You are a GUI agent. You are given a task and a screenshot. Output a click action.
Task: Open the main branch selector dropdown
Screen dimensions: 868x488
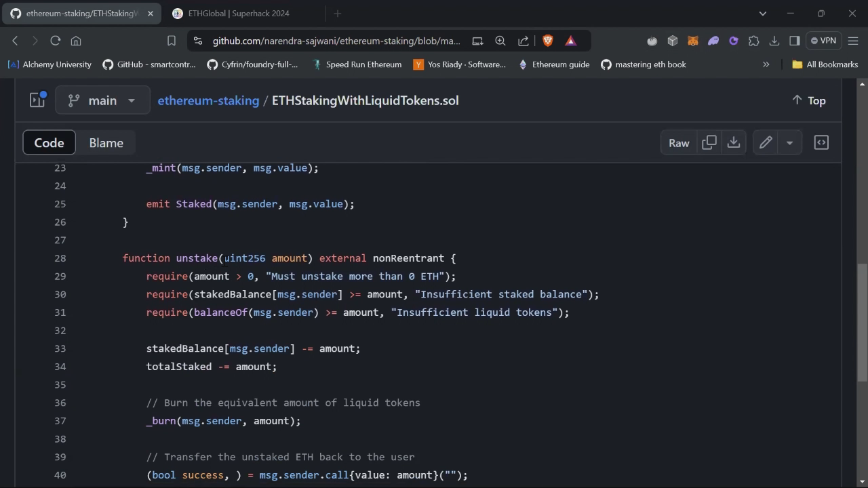pos(102,100)
